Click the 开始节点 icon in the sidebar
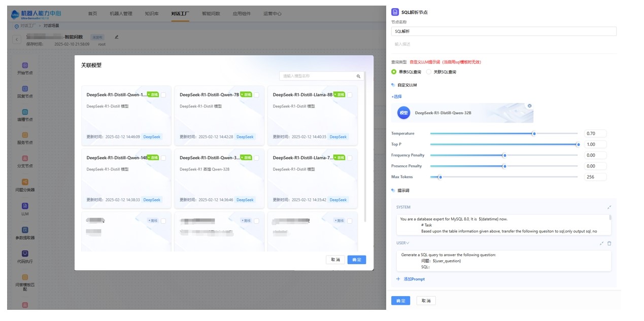The image size is (644, 321). (x=25, y=65)
